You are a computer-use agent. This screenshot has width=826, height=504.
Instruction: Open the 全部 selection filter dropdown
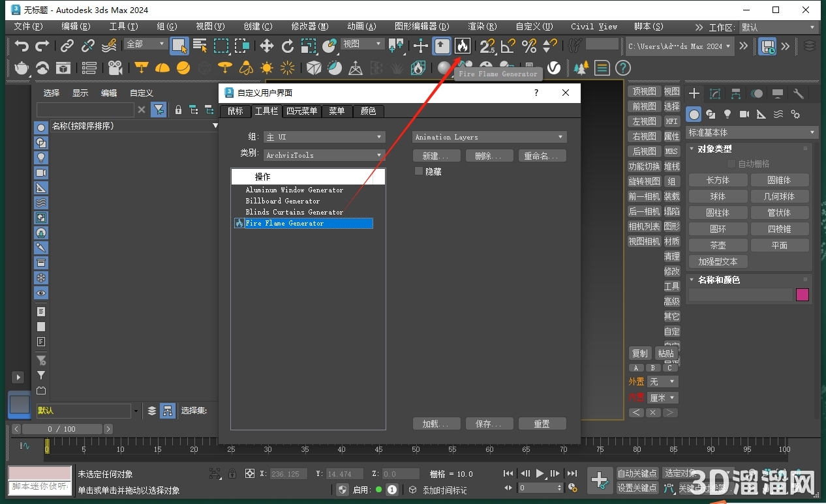[146, 44]
